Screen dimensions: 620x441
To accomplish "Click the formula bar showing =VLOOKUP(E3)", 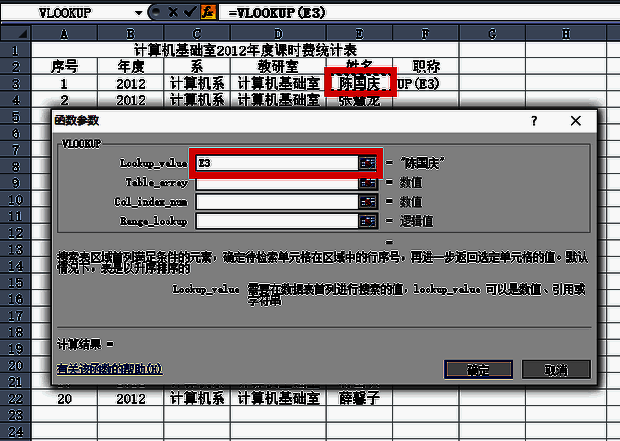I will 419,13.
